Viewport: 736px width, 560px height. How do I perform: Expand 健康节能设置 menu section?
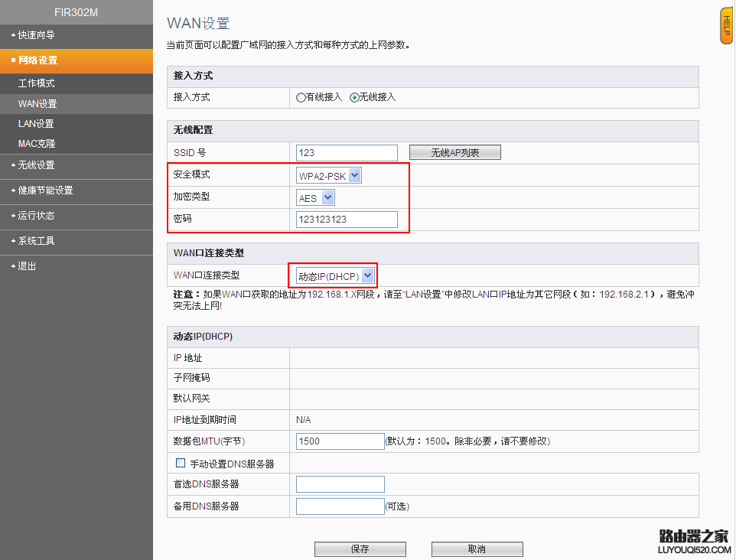[46, 190]
